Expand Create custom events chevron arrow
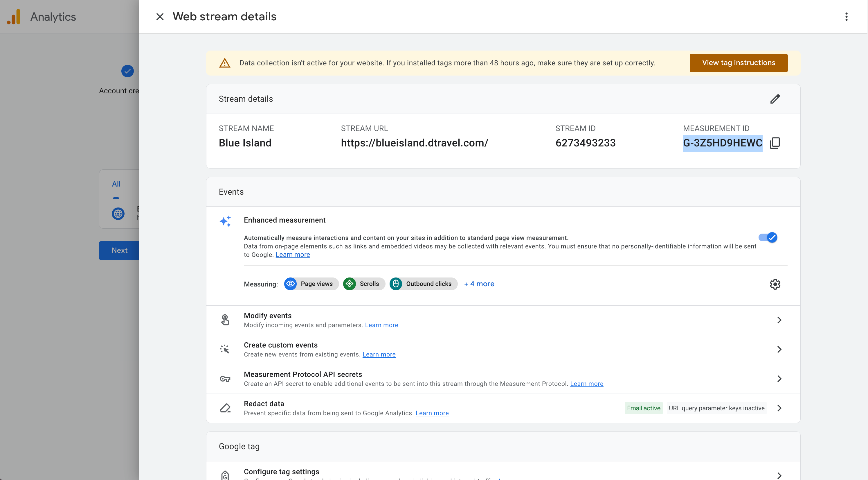Image resolution: width=868 pixels, height=480 pixels. point(779,349)
